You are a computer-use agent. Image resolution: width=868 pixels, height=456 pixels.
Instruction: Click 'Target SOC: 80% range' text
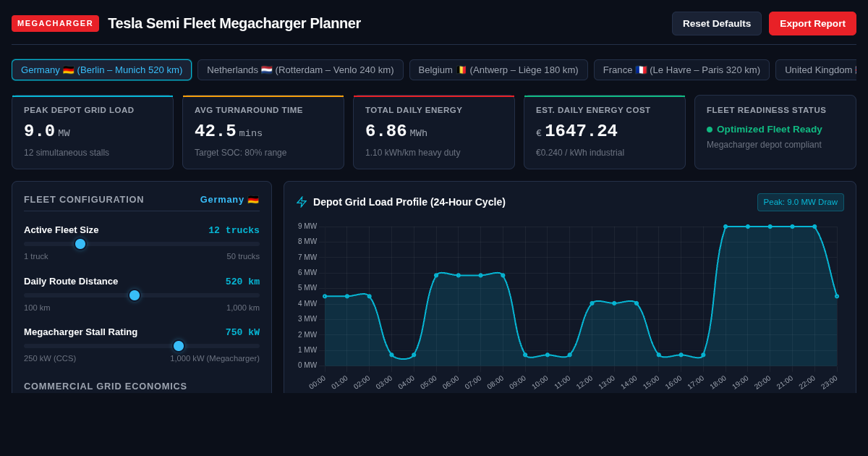point(240,153)
